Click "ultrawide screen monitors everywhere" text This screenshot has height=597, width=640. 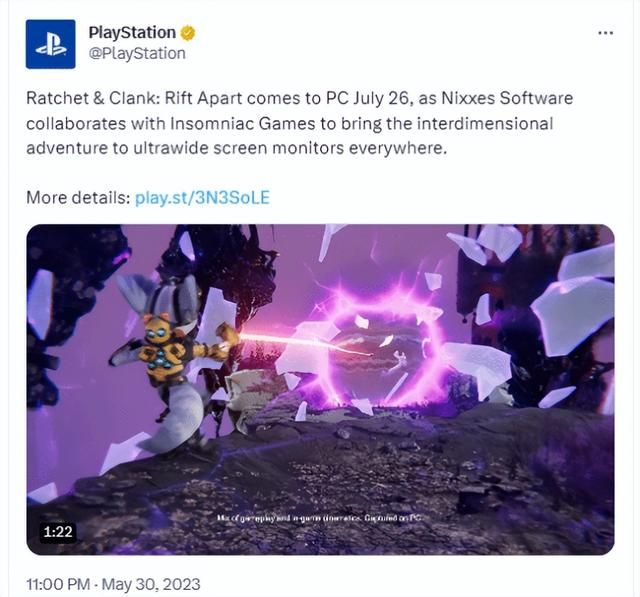point(290,148)
